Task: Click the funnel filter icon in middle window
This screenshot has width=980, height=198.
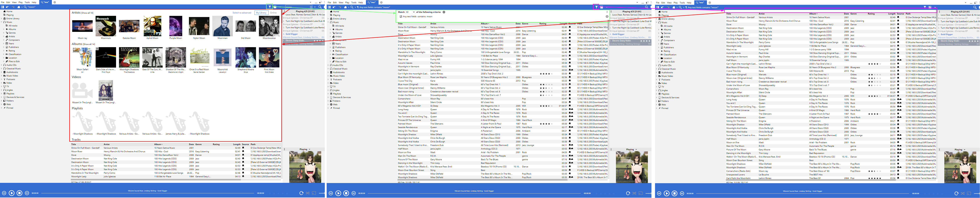Action: click(596, 7)
